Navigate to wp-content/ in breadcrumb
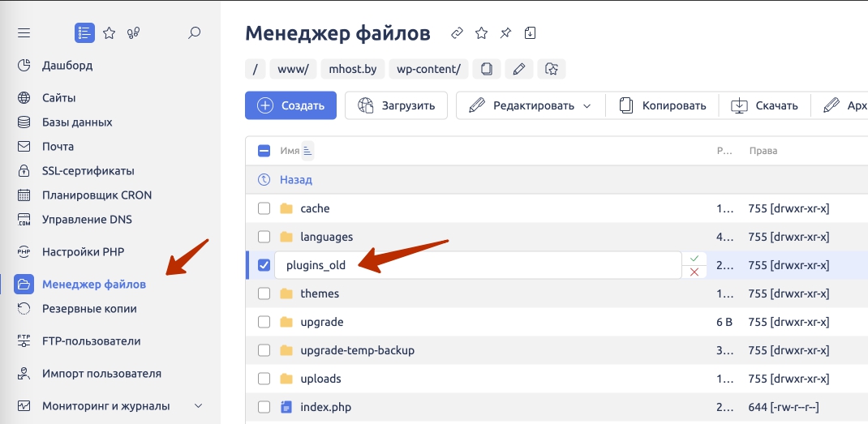The height and width of the screenshot is (424, 868). coord(429,69)
